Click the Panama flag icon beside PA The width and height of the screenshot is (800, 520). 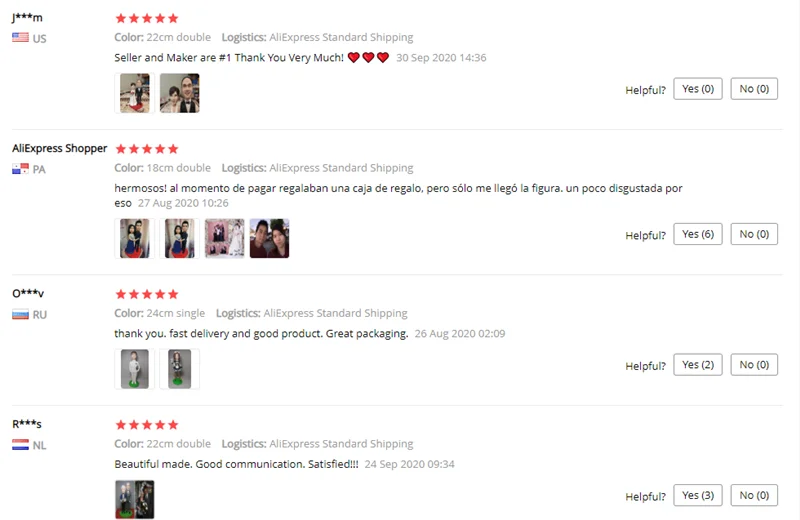pos(20,169)
